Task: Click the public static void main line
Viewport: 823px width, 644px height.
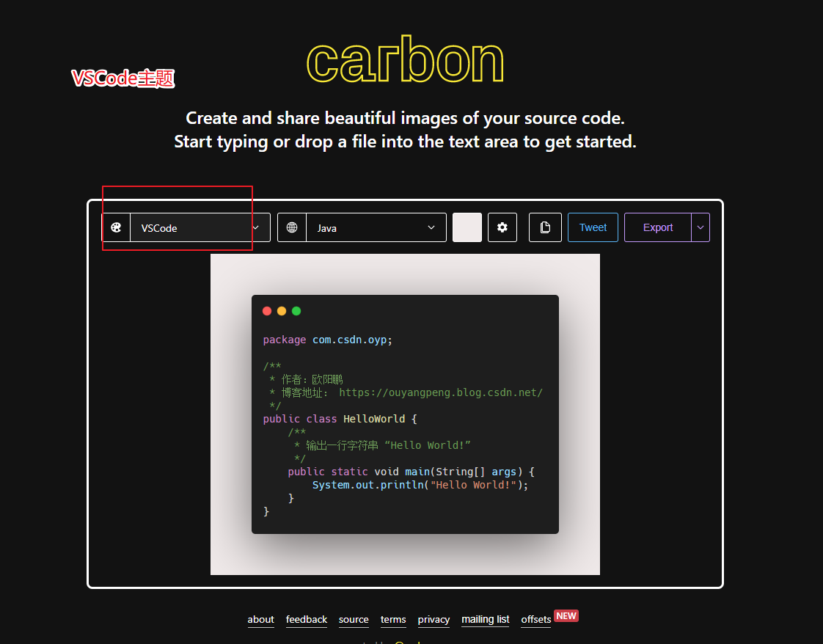Action: click(411, 472)
